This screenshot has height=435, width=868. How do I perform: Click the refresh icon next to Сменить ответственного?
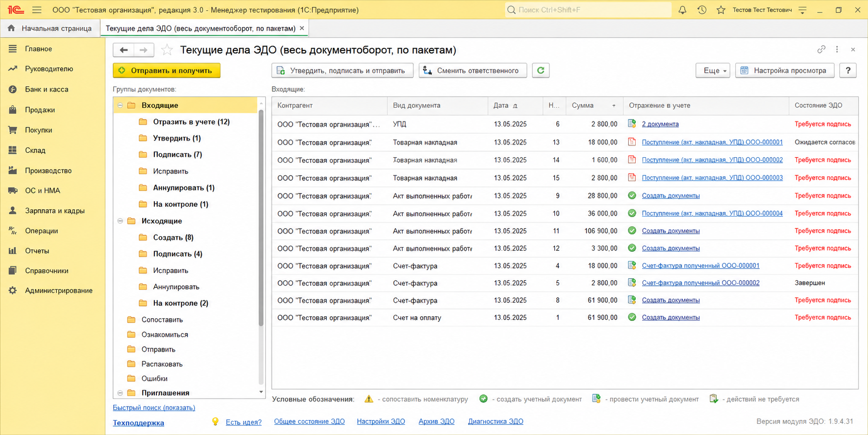pyautogui.click(x=541, y=71)
